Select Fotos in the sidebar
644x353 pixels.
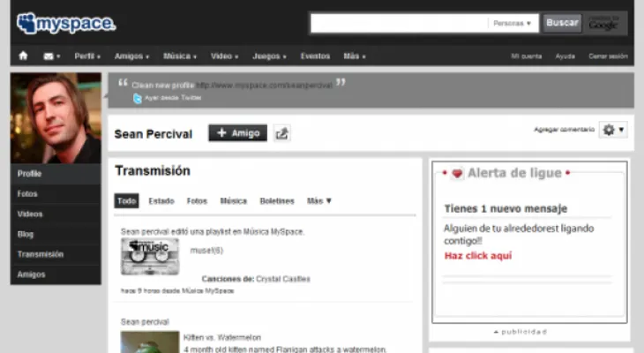tap(56, 193)
